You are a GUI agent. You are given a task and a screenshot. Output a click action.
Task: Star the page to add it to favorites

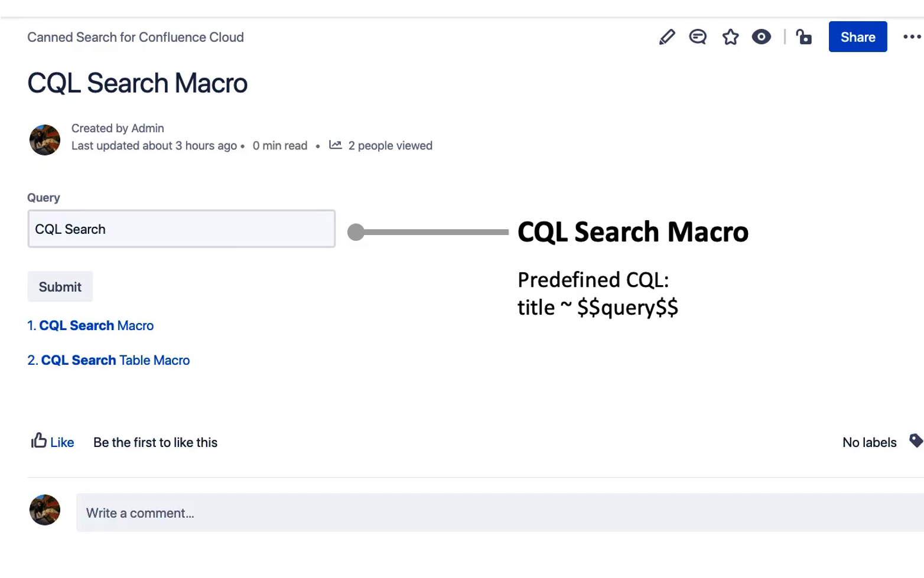pos(730,37)
